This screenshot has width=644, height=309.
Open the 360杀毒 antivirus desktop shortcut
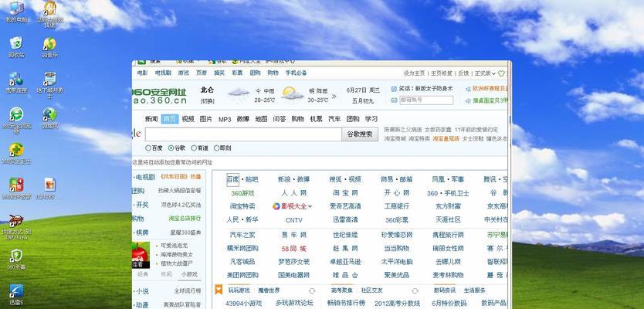point(16,260)
